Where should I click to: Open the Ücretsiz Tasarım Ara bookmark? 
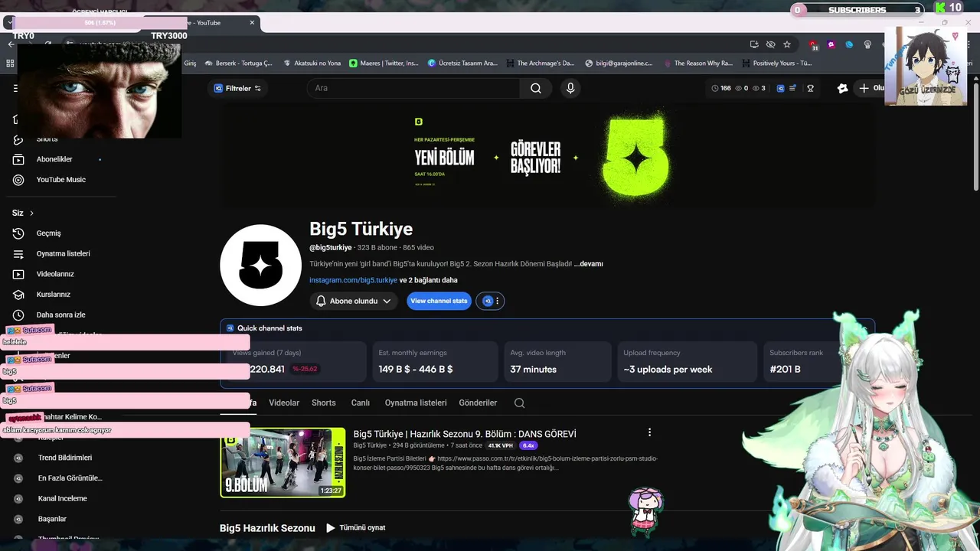point(462,64)
